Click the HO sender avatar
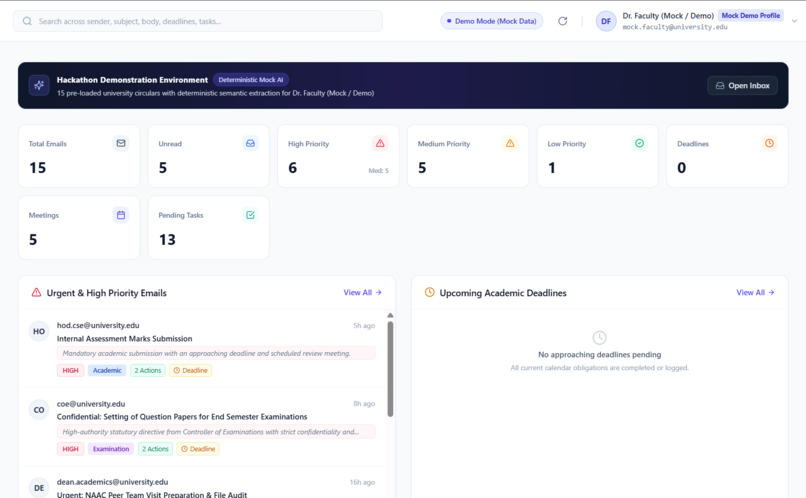Viewport: 806px width, 498px height. point(39,331)
